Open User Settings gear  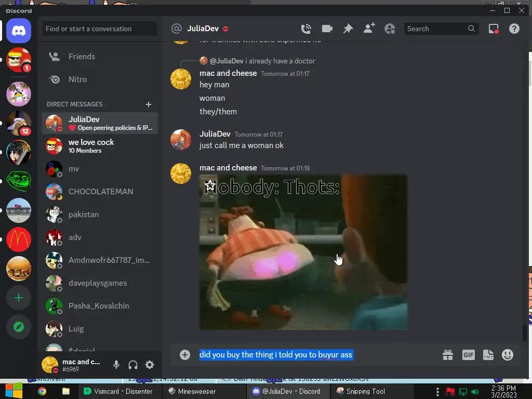pos(150,365)
